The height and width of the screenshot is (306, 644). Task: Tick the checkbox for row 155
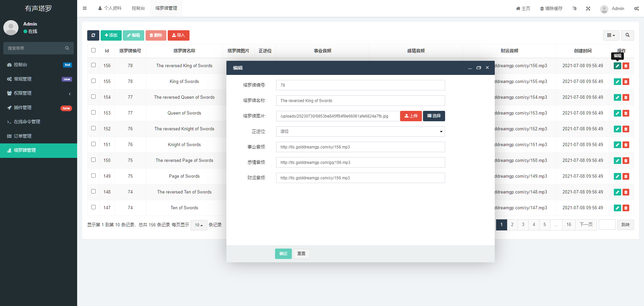coord(93,81)
